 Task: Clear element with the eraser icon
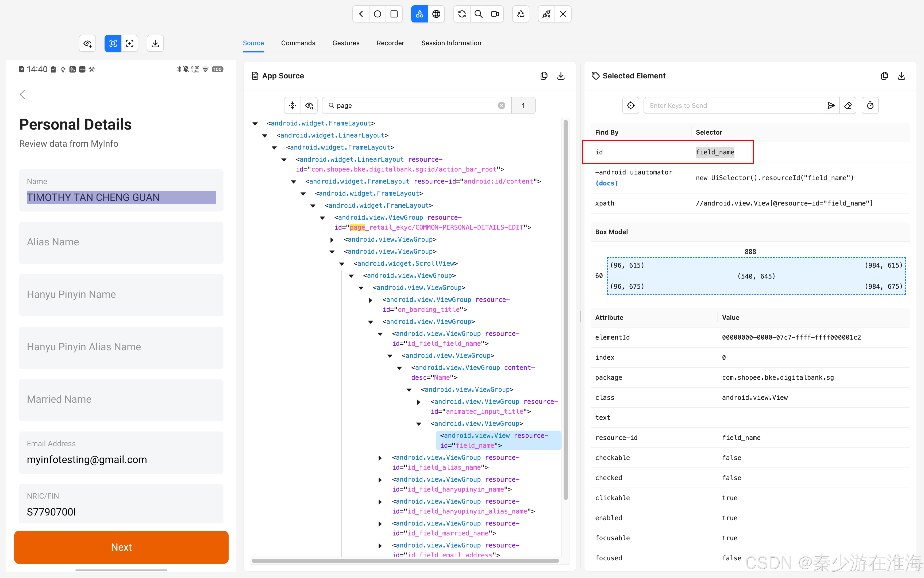[x=848, y=105]
